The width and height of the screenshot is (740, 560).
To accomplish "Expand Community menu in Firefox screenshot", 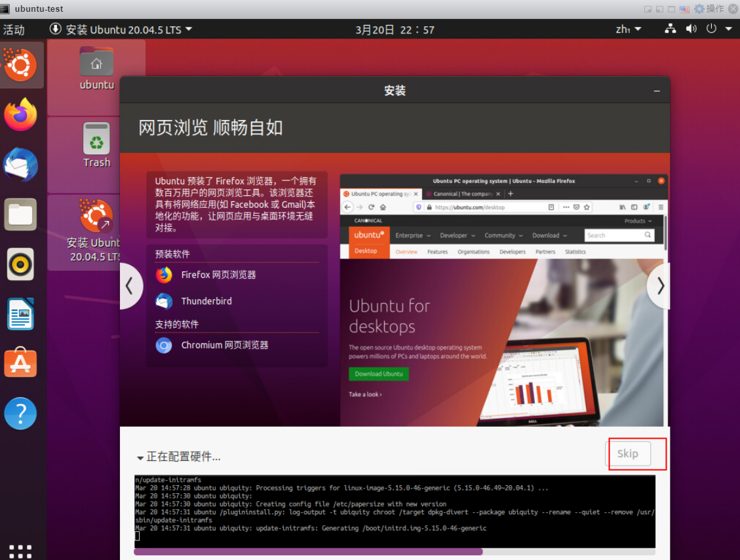I will pyautogui.click(x=503, y=235).
